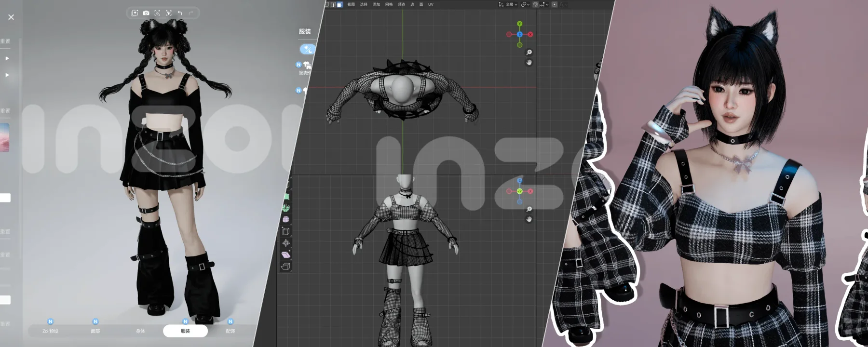This screenshot has height=347, width=868.
Task: Enable face select mode in Blender header
Action: pyautogui.click(x=339, y=4)
